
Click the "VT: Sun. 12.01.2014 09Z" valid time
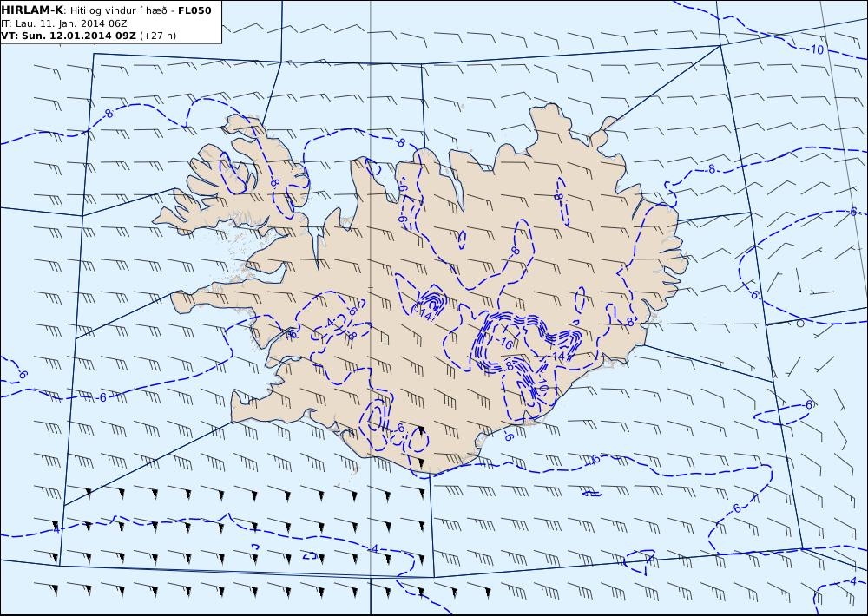69,36
